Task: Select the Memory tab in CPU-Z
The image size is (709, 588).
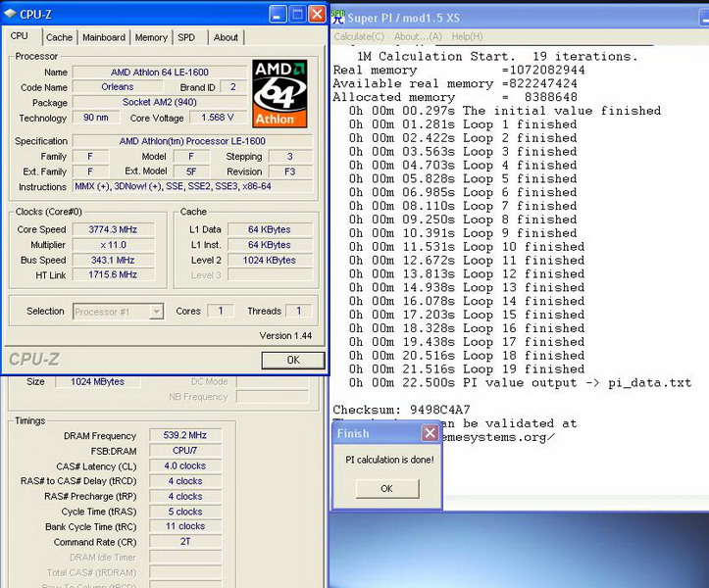Action: (x=151, y=37)
